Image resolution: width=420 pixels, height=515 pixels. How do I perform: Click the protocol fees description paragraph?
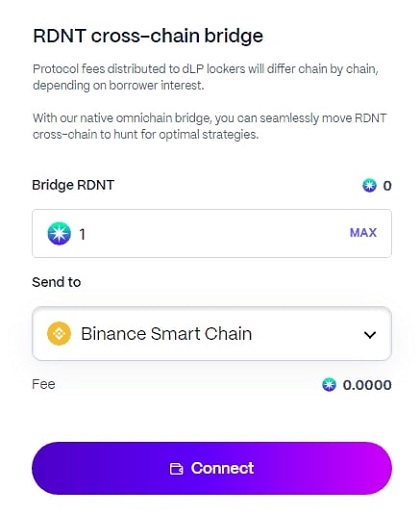(206, 77)
